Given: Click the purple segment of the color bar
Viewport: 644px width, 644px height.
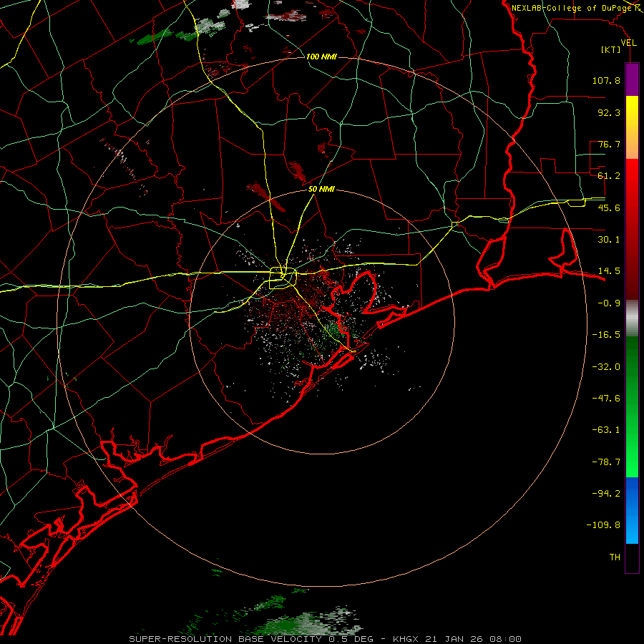Looking at the screenshot, I should pos(632,79).
